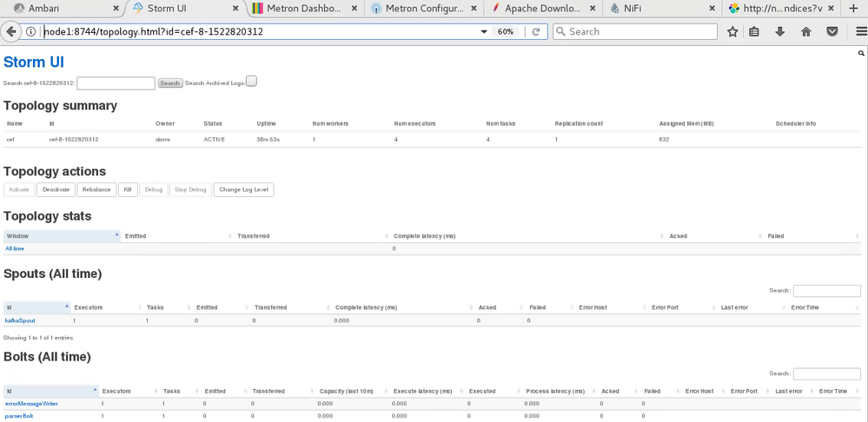Sort Bolts by Execute latency column
Screen dimensions: 868x422
(x=427, y=391)
